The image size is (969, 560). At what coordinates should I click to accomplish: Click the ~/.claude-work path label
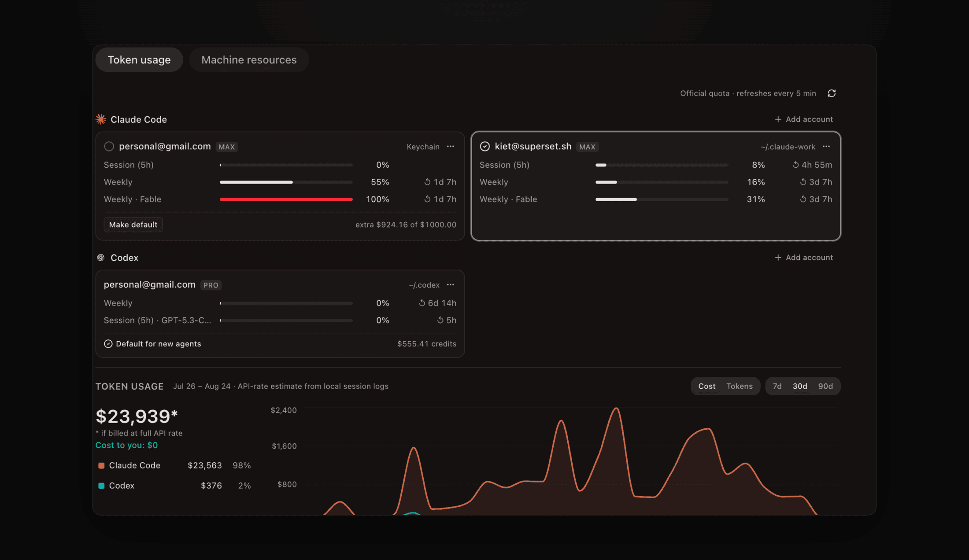tap(788, 147)
